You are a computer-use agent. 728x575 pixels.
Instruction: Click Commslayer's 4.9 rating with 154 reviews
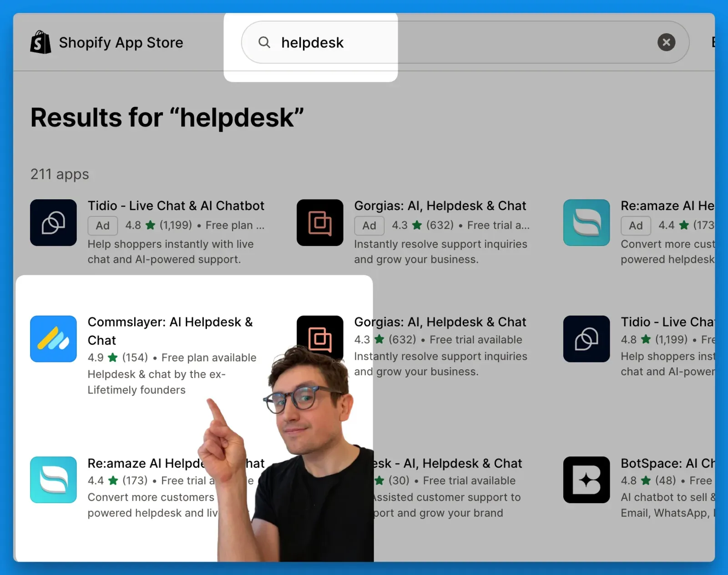pos(118,358)
